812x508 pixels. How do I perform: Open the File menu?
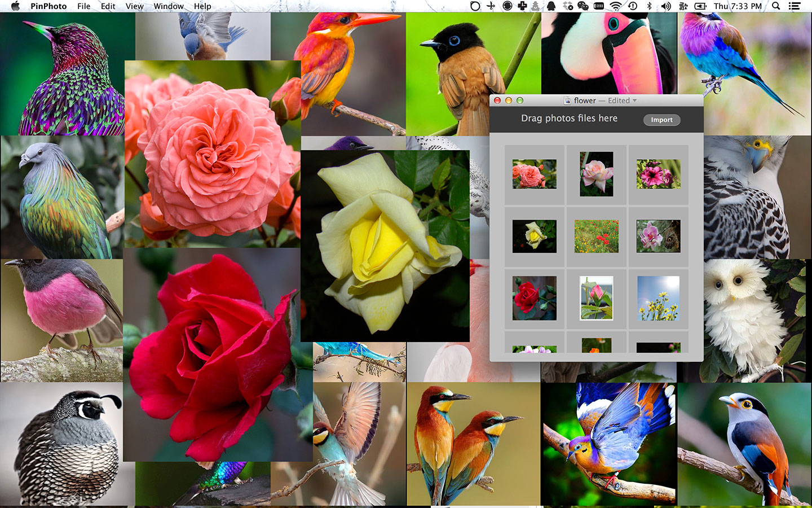coord(83,6)
